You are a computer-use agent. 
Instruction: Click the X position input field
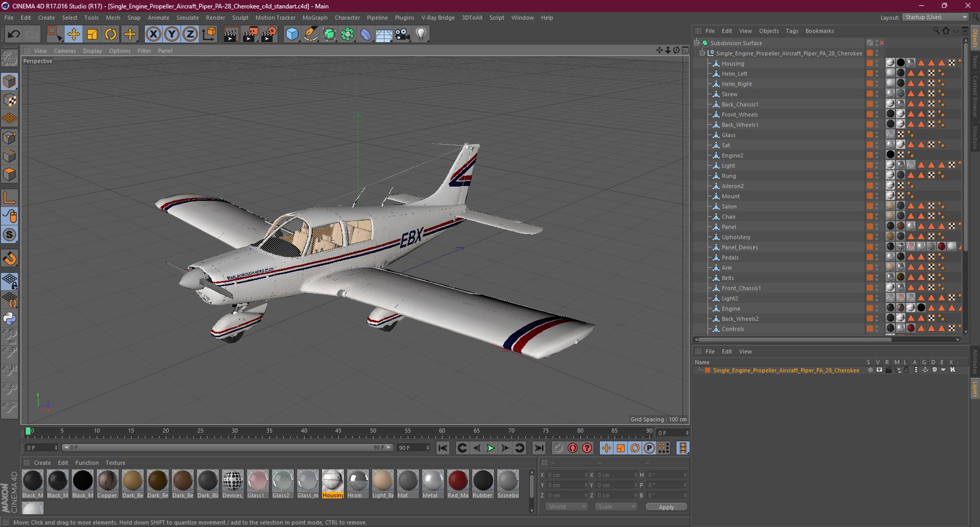click(x=567, y=475)
